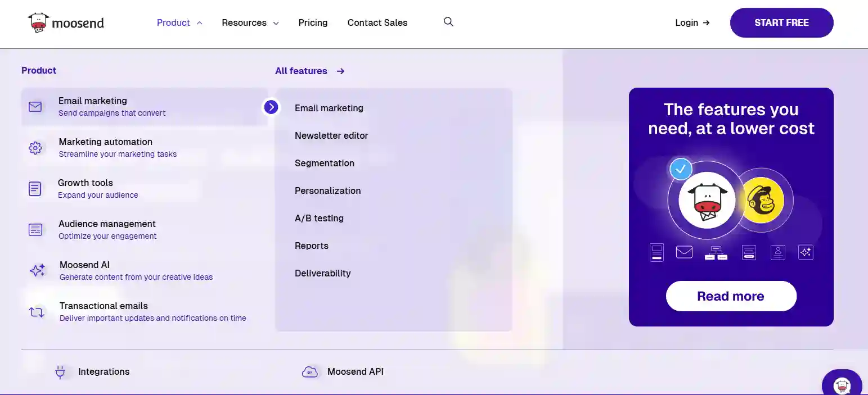
Task: Open the Deliverability feature link
Action: pyautogui.click(x=323, y=273)
